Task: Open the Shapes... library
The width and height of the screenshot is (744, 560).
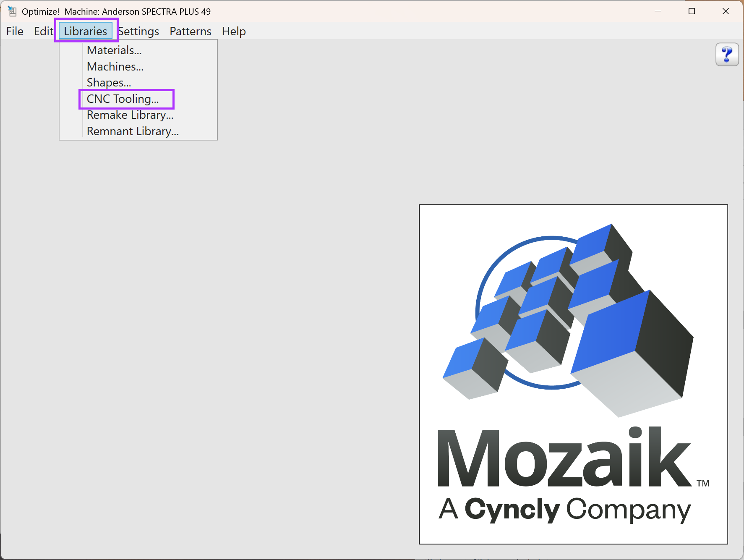Action: coord(109,83)
